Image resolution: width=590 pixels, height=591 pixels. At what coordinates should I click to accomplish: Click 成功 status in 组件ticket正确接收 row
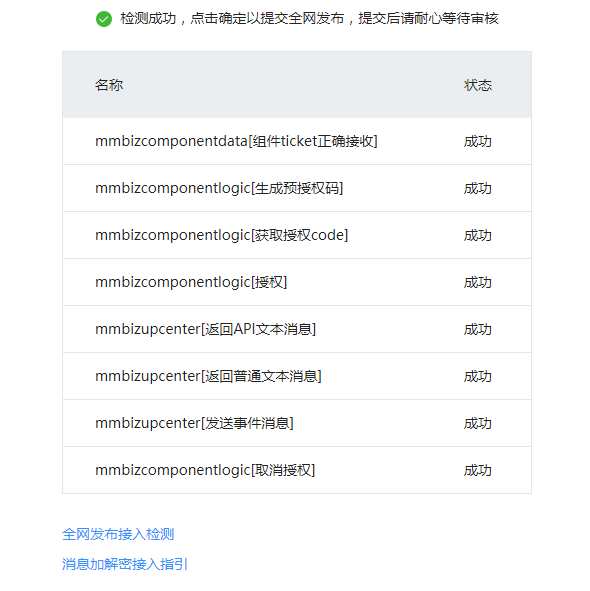(478, 141)
